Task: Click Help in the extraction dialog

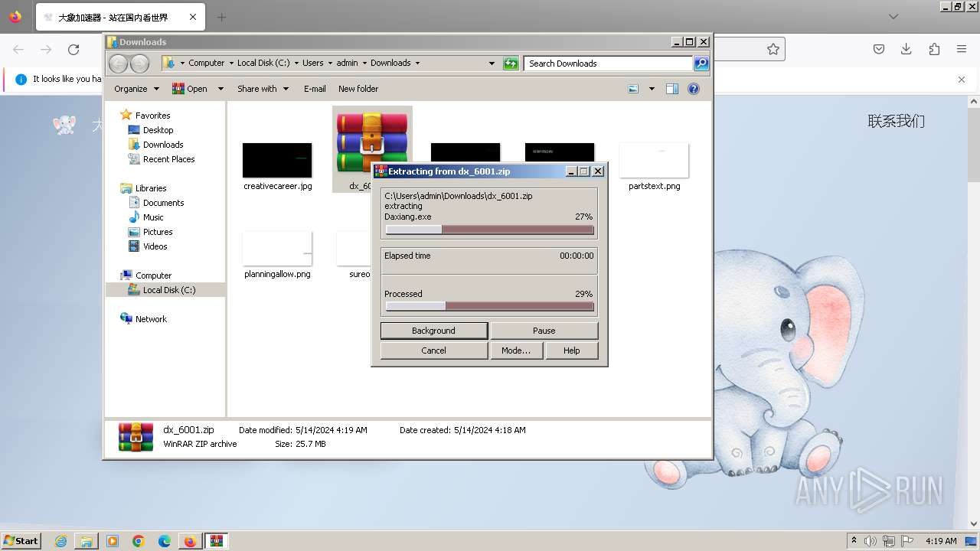Action: pyautogui.click(x=571, y=350)
